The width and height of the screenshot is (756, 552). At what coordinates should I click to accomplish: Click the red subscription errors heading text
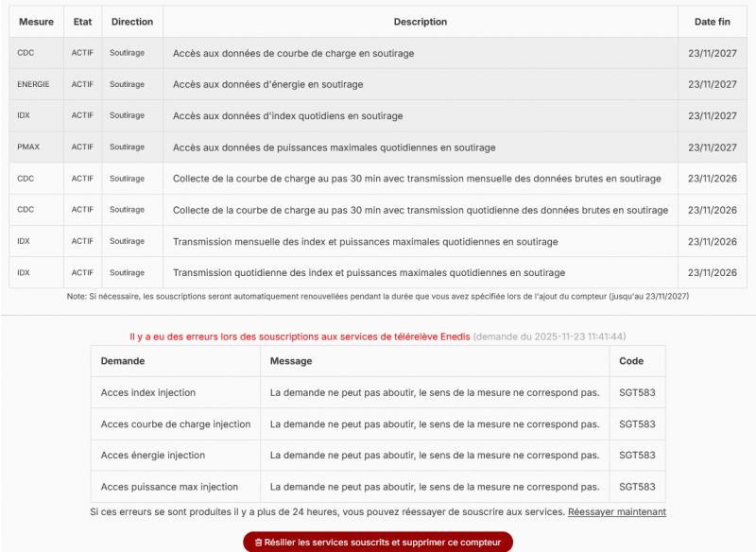pos(300,336)
